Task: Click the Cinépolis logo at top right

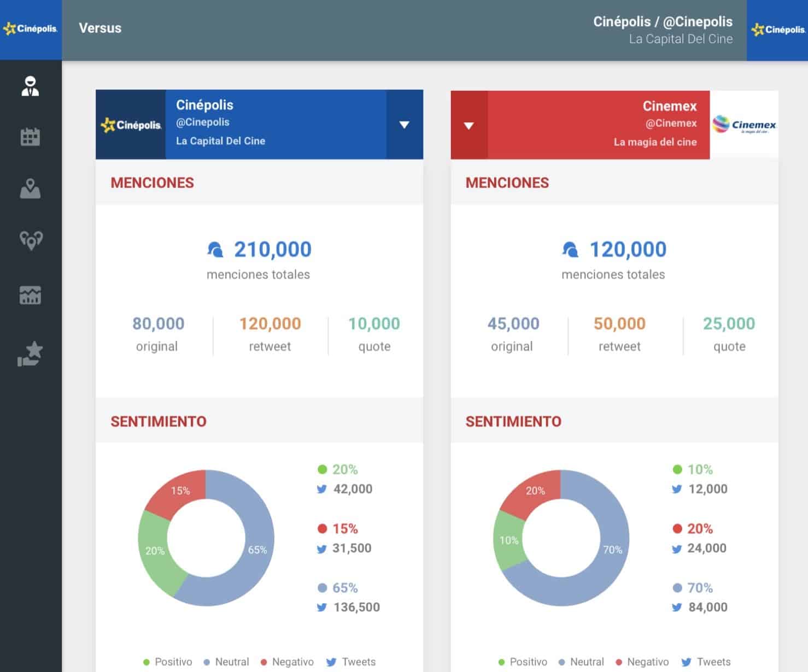Action: (777, 30)
